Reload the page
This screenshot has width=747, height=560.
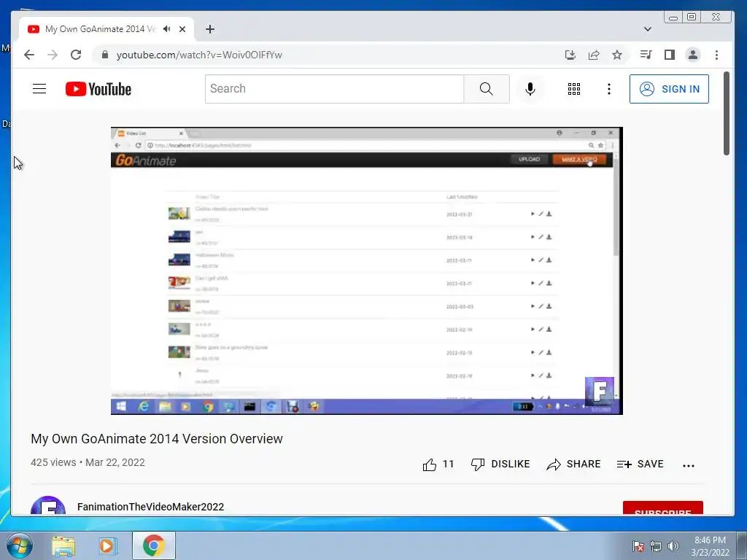coord(76,55)
